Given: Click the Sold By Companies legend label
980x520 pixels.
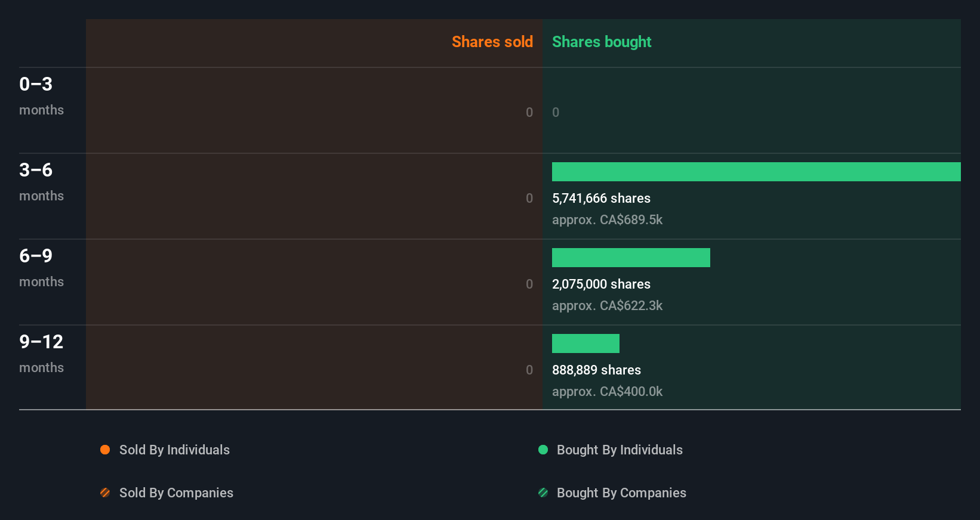Looking at the screenshot, I should point(176,493).
